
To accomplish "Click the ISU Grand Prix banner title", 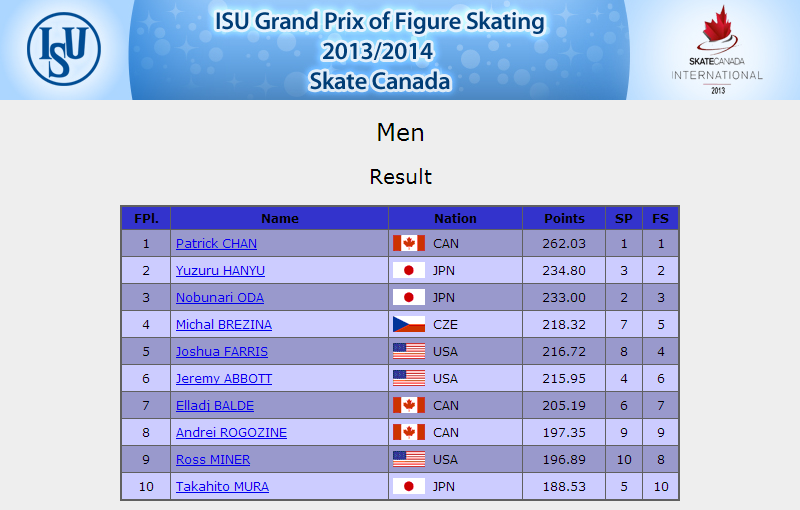I will [x=379, y=51].
